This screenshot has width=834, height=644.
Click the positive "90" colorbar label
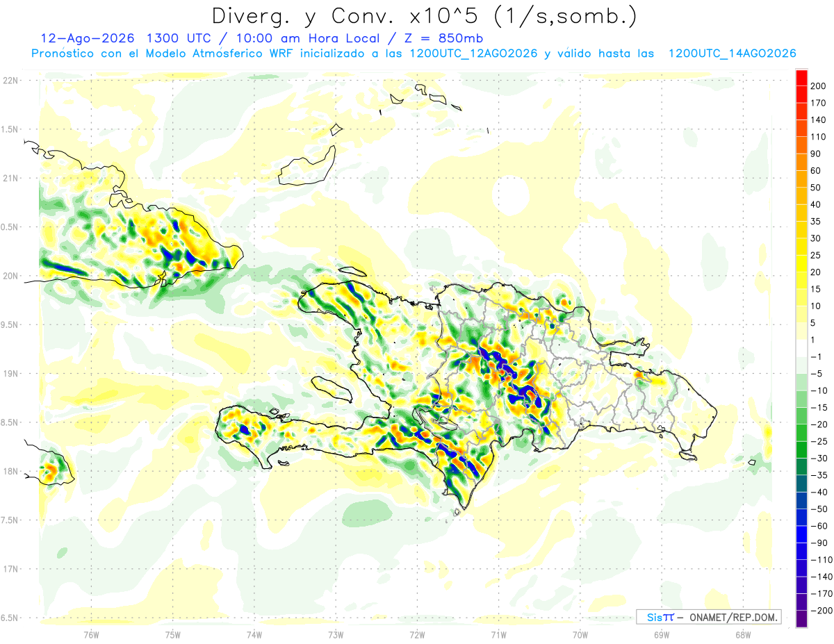point(817,154)
